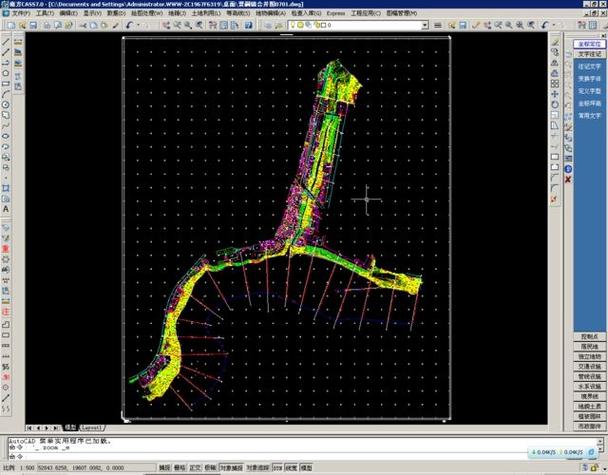Open the 文件(F) File menu
Image resolution: width=608 pixels, height=475 pixels.
click(20, 13)
